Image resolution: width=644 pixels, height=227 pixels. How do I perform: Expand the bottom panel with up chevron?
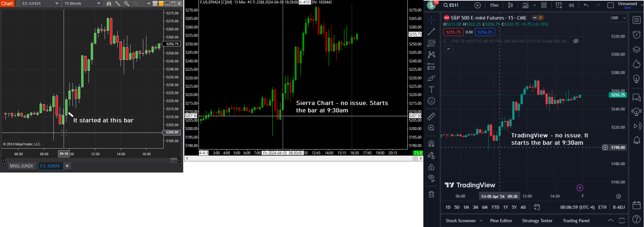pyautogui.click(x=610, y=221)
